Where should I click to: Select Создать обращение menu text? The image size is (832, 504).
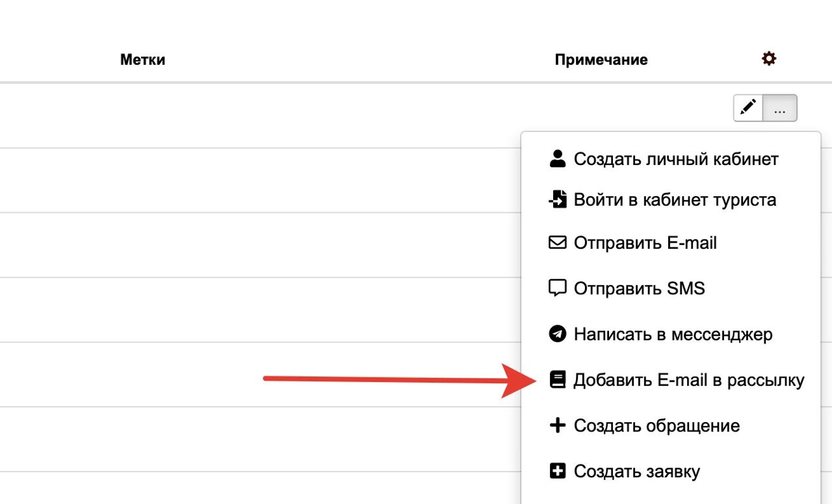(x=656, y=426)
